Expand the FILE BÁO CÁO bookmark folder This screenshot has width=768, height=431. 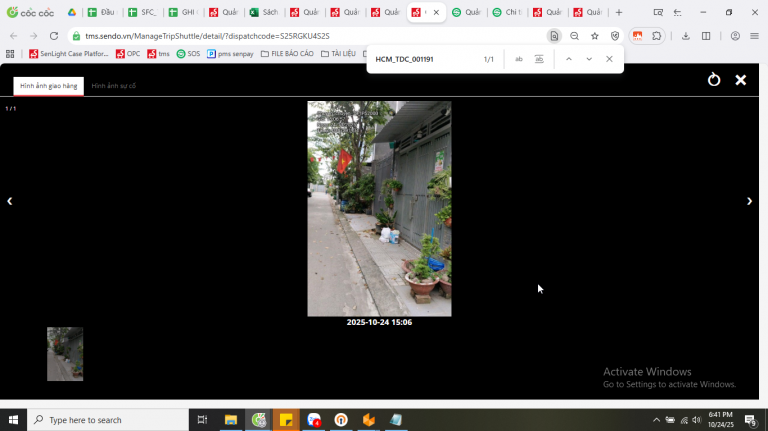[x=287, y=54]
